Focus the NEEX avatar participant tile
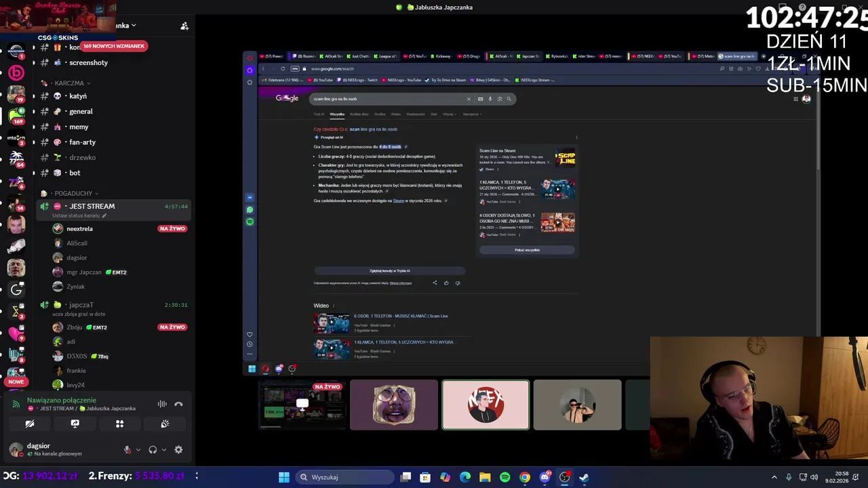 tap(486, 405)
